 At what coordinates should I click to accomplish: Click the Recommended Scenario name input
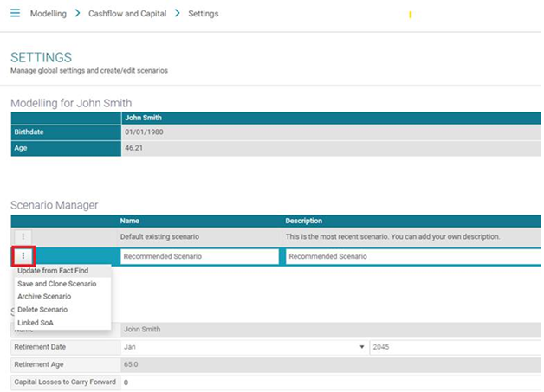[199, 257]
